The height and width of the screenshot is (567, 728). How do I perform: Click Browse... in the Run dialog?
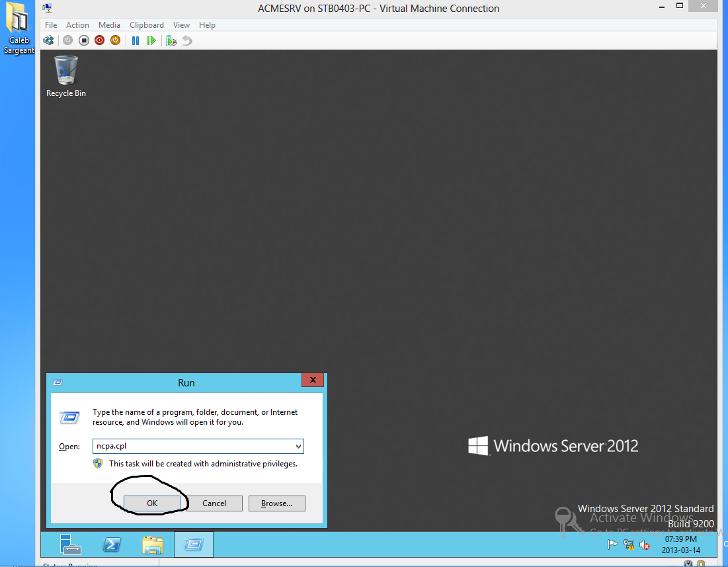click(x=276, y=503)
